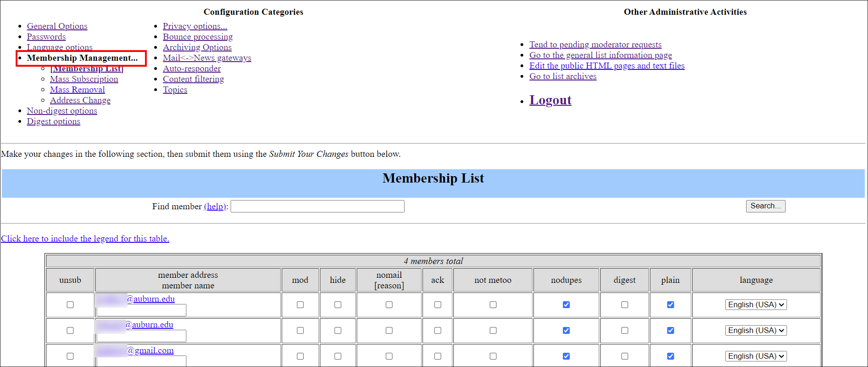
Task: Edit the public HTML pages and text files
Action: tap(607, 66)
